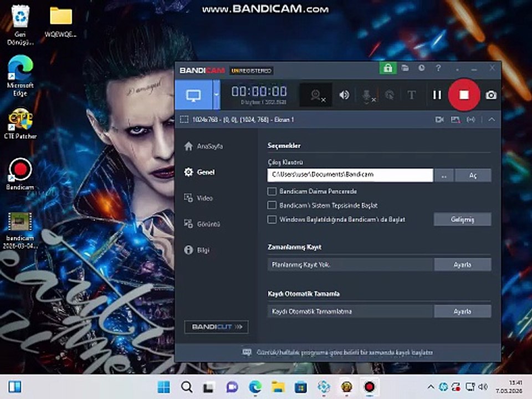Select the bandicam video file thumbnail on desktop

coord(20,231)
